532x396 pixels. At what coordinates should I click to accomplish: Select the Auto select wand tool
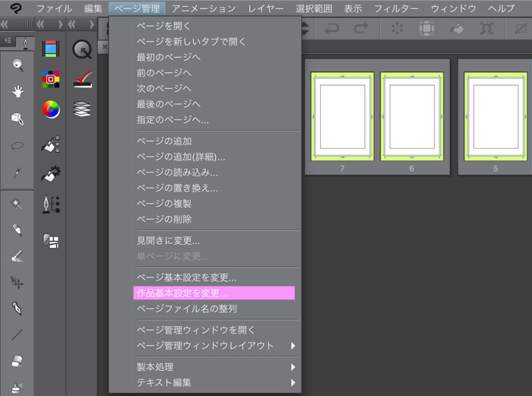[x=16, y=203]
